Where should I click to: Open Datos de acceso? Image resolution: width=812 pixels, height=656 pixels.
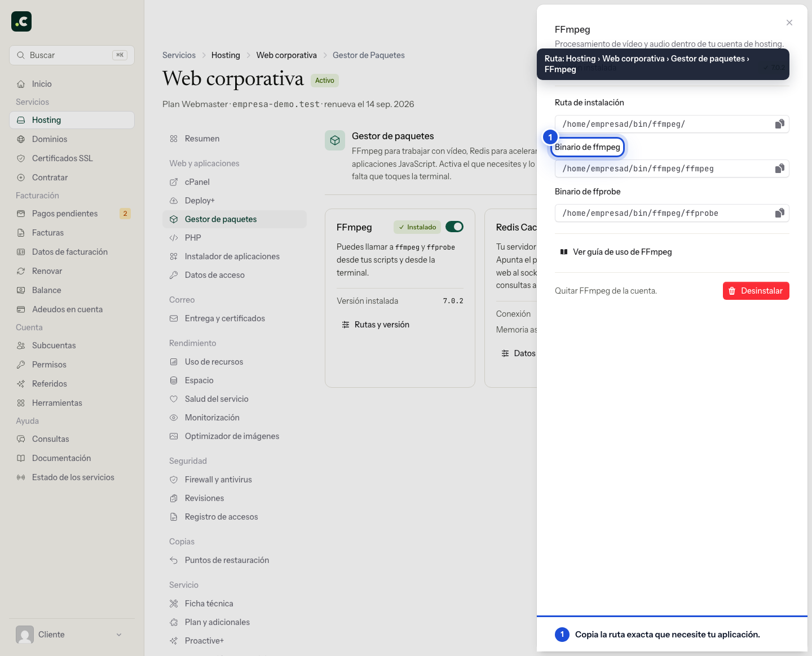click(x=235, y=275)
